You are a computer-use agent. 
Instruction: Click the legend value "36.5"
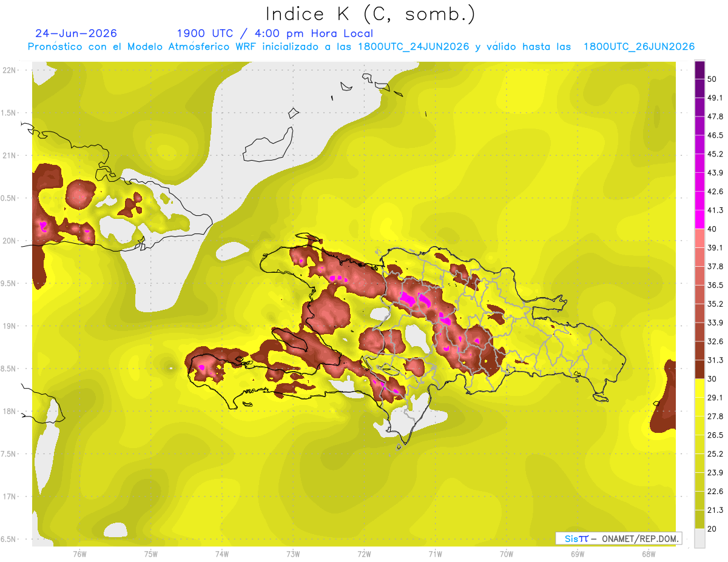point(715,285)
